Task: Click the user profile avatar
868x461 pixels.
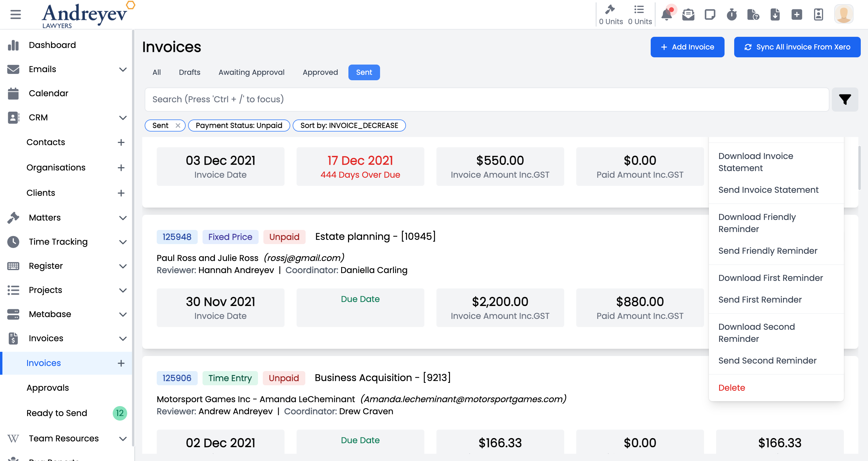Action: coord(843,14)
